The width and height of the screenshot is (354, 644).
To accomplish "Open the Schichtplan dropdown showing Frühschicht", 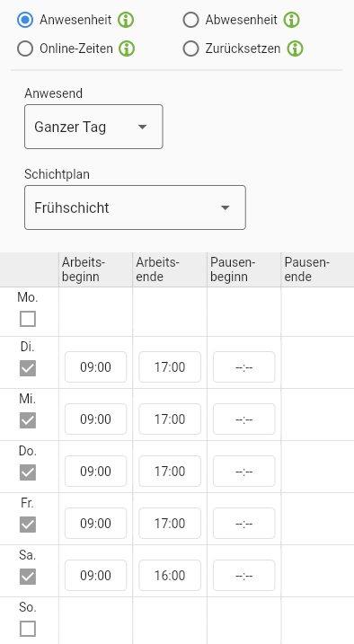I will pyautogui.click(x=135, y=207).
